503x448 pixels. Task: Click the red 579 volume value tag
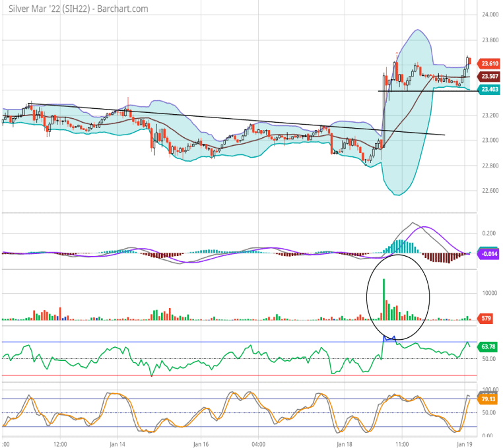pos(485,319)
